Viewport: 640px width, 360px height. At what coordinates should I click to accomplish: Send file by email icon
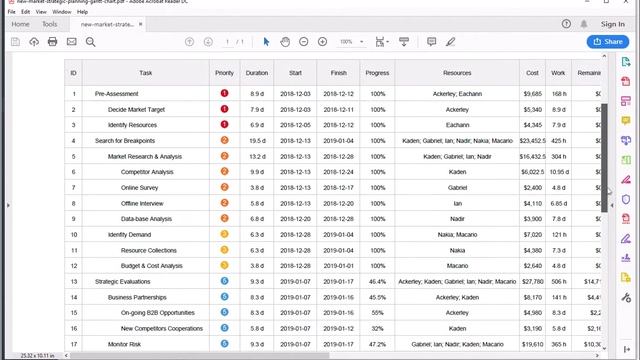tap(71, 42)
